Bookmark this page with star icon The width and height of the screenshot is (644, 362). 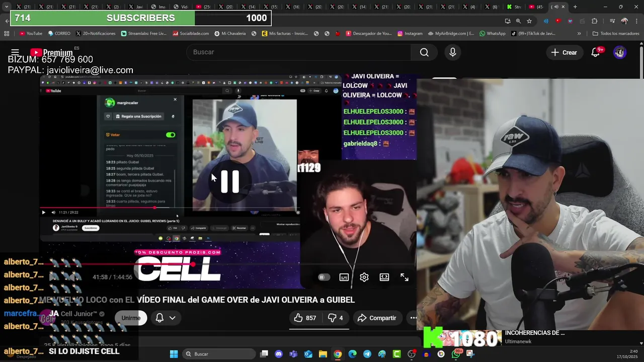pyautogui.click(x=529, y=21)
